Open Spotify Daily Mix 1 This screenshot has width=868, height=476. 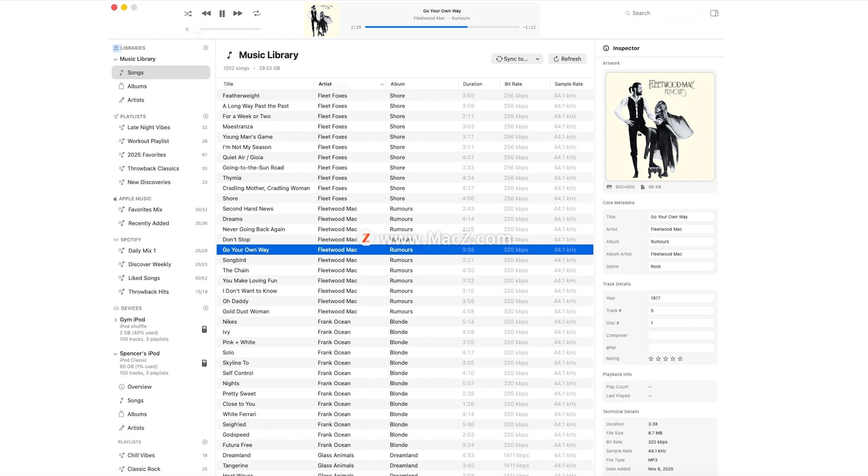161,251
